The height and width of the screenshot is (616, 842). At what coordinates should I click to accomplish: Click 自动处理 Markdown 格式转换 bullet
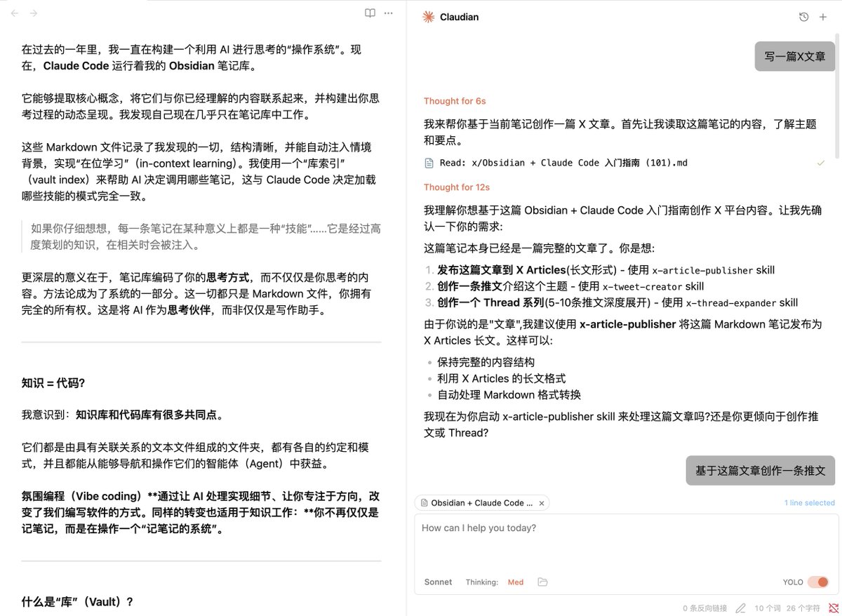[x=509, y=394]
